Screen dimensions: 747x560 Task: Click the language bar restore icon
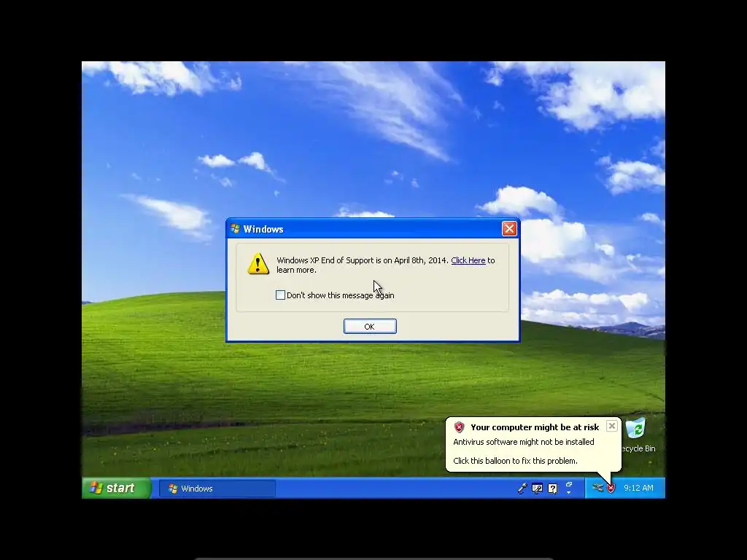pos(569,484)
